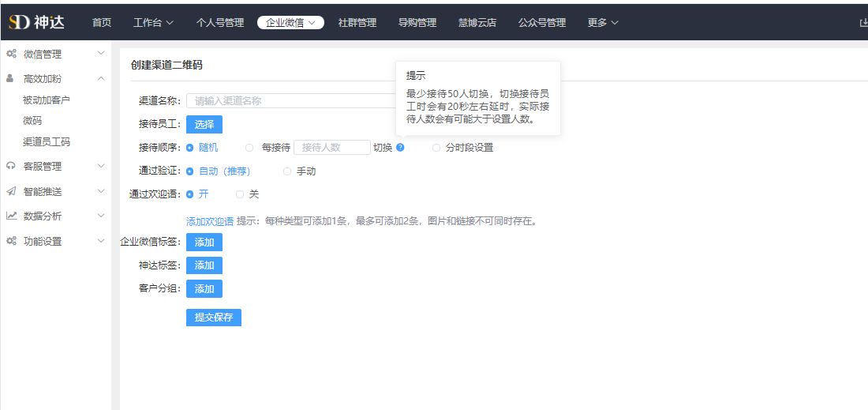Viewport: 868px width, 410px height.
Task: Click the 智能推送 paper plane icon
Action: [11, 191]
